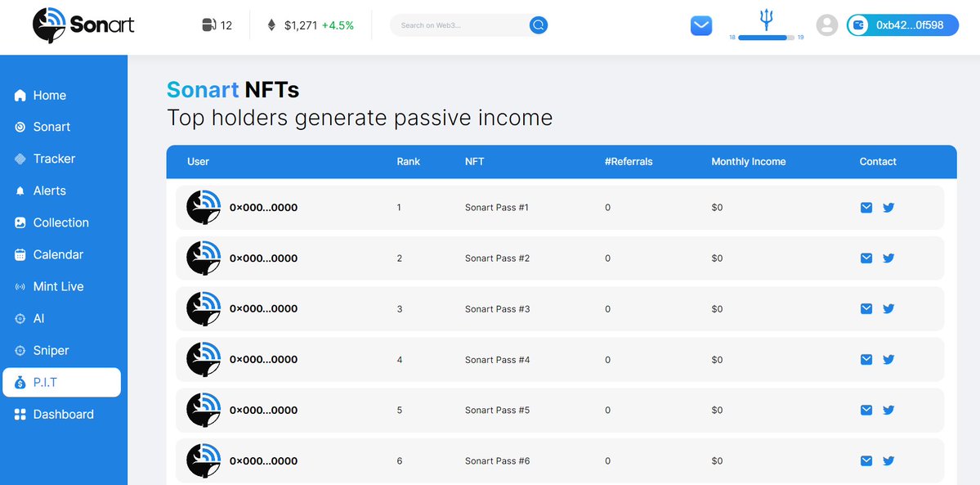Click the Monthly Income column header
Screen dimensions: 980x485
[x=748, y=161]
